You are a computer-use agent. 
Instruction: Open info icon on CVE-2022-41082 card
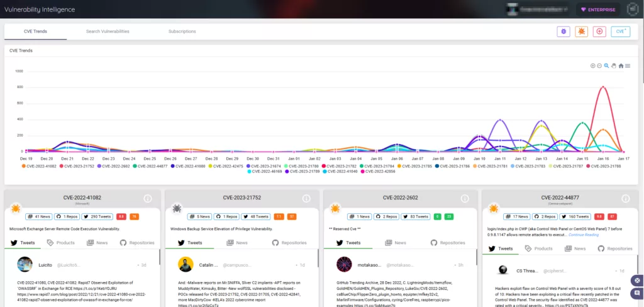148,199
